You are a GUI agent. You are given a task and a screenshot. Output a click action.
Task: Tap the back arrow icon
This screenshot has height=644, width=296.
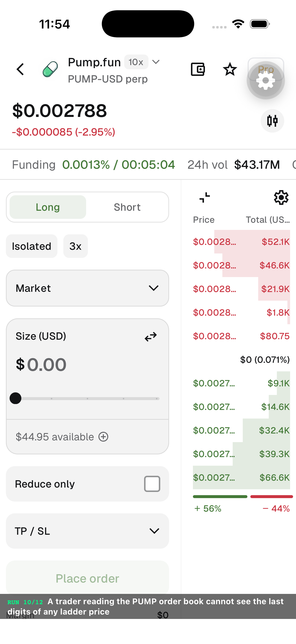pyautogui.click(x=20, y=69)
